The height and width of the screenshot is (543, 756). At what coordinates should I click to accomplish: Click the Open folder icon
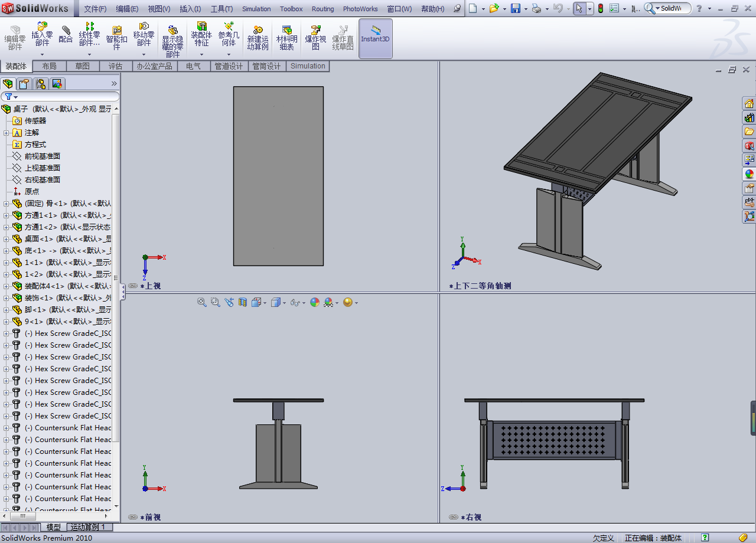click(x=494, y=8)
